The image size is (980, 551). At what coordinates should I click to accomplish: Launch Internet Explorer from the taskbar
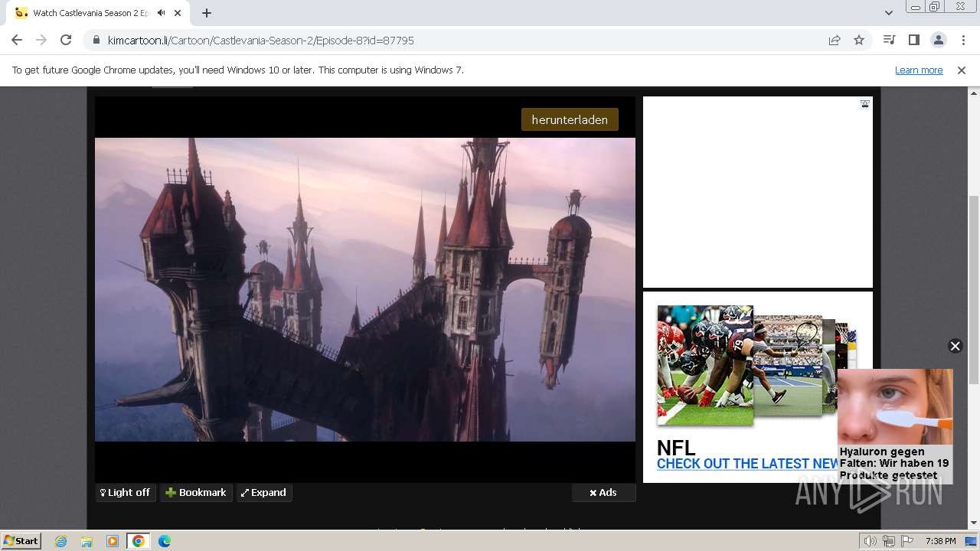pyautogui.click(x=60, y=541)
